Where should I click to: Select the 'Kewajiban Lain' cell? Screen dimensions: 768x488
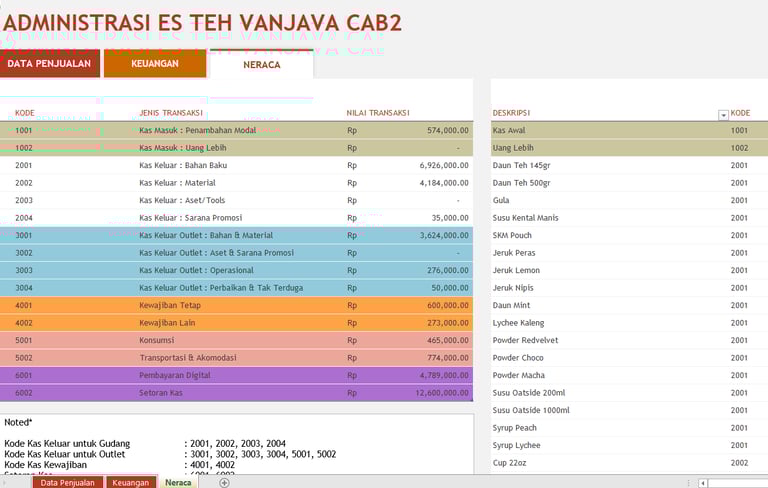click(167, 323)
